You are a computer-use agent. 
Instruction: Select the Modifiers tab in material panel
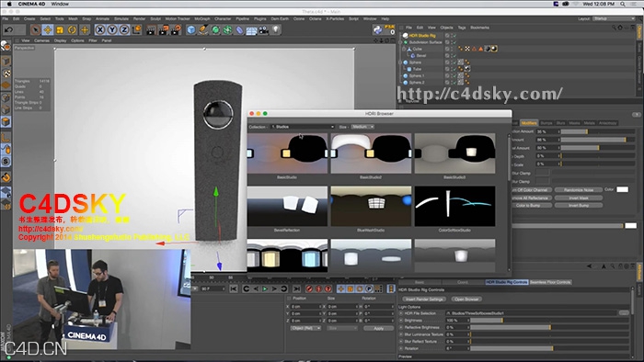pyautogui.click(x=529, y=123)
